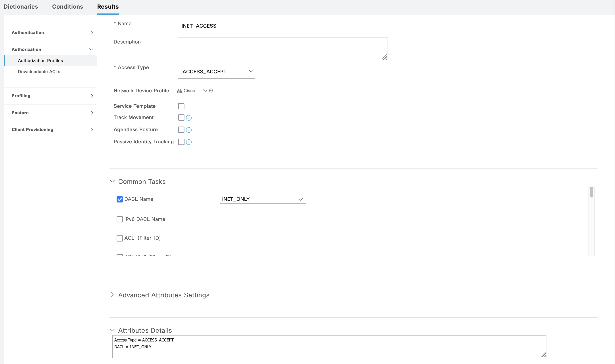The width and height of the screenshot is (615, 364).
Task: Expand the Authentication section arrow
Action: [x=92, y=33]
